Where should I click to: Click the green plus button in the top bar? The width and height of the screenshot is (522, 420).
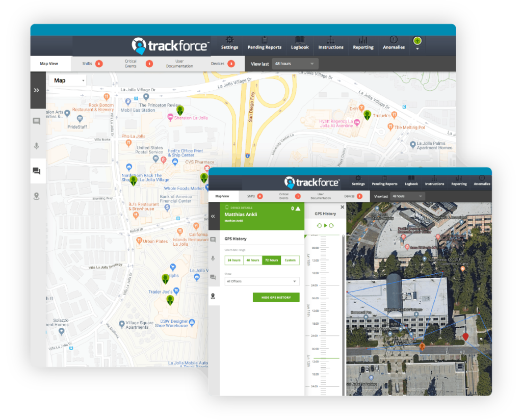417,39
